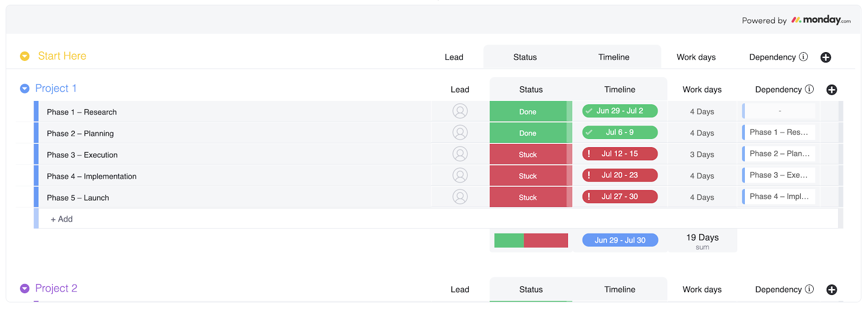Click + Add to create new item
The width and height of the screenshot is (868, 309).
61,219
